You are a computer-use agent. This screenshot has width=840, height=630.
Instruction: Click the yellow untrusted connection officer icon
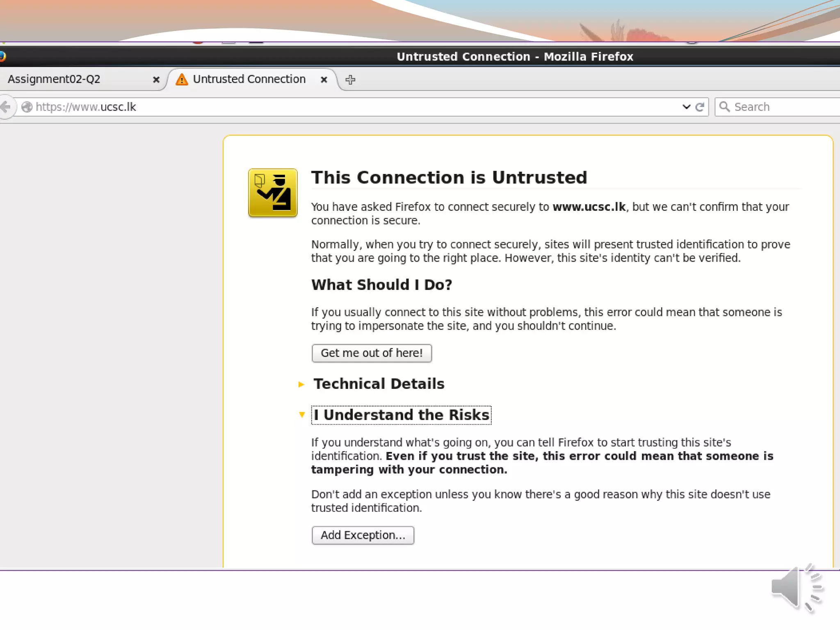pos(272,193)
